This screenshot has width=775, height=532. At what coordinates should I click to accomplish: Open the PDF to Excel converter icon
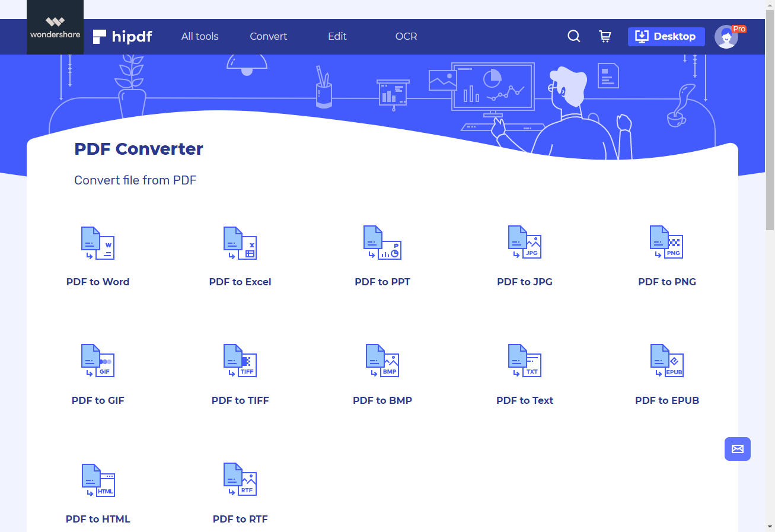click(240, 243)
